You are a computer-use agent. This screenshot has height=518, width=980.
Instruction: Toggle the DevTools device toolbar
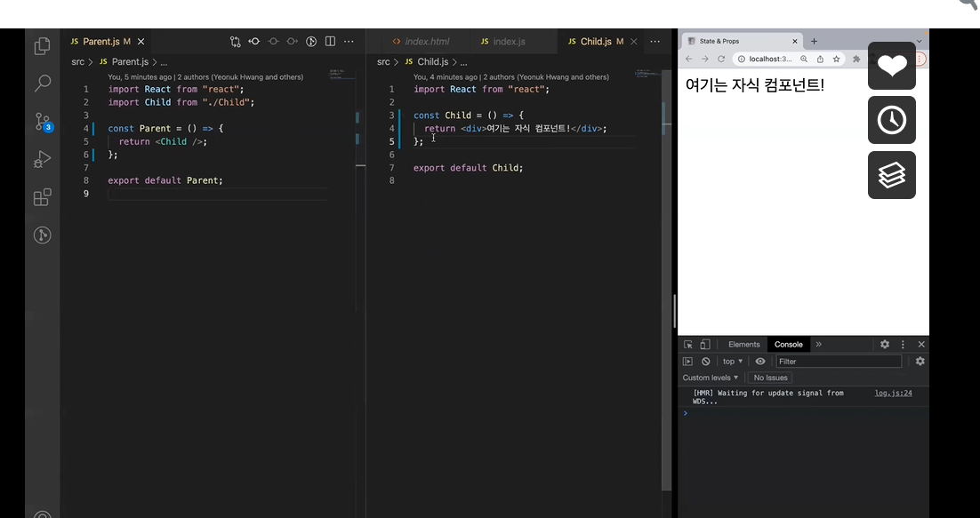[705, 345]
